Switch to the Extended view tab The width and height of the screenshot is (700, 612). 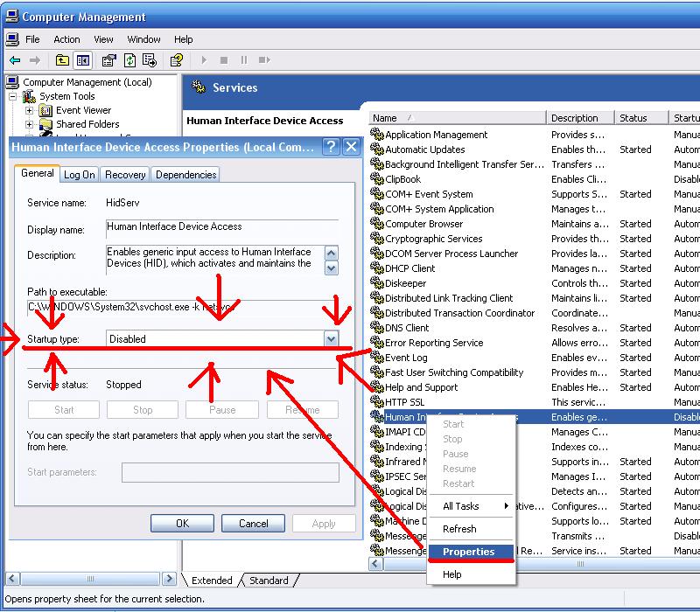click(x=212, y=581)
